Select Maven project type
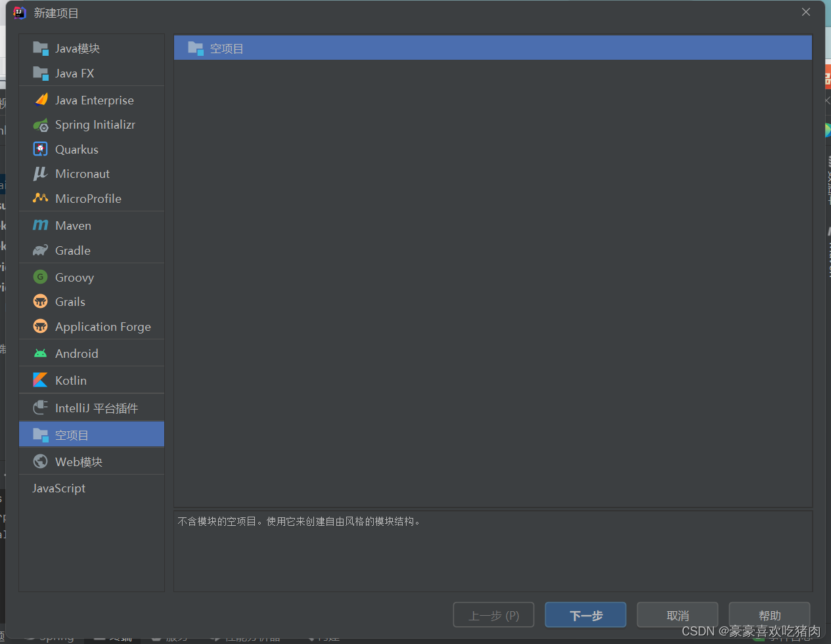Viewport: 831px width, 644px height. (x=92, y=225)
